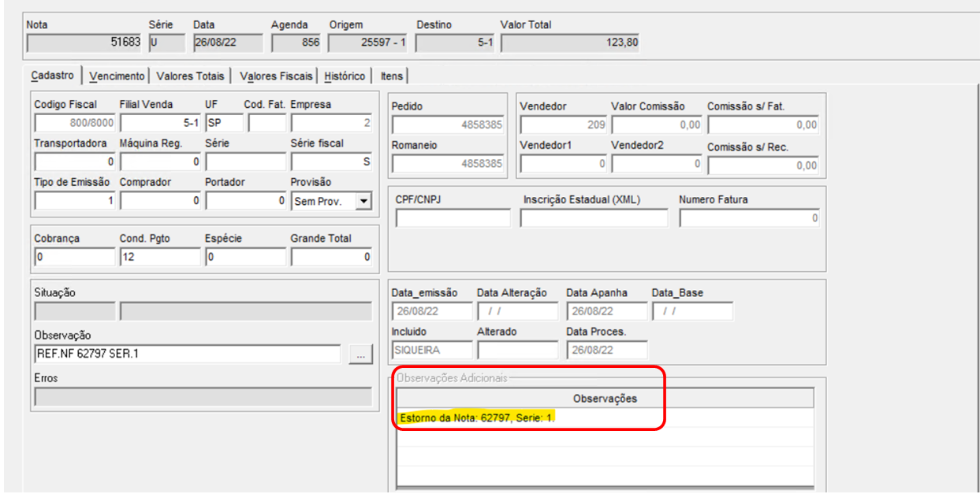
Task: Click the Numero Fatura field
Action: [749, 218]
